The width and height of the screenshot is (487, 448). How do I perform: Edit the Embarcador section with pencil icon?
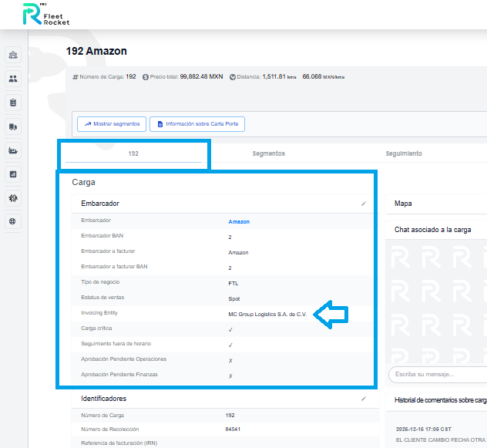tap(364, 204)
